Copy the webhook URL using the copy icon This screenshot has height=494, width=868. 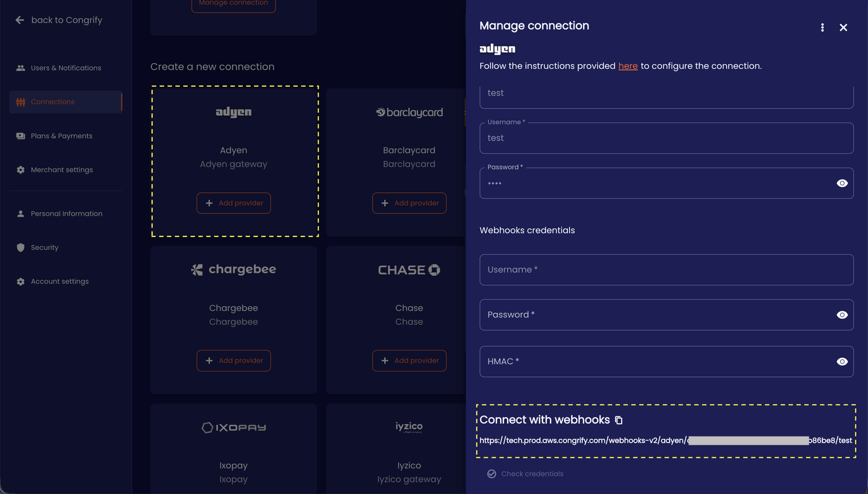coord(618,420)
